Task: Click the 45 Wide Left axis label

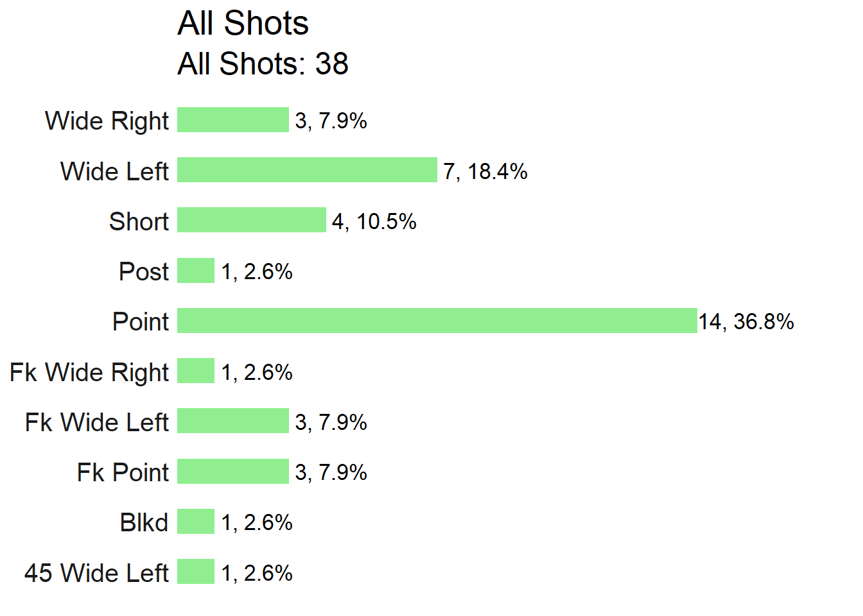Action: click(96, 573)
